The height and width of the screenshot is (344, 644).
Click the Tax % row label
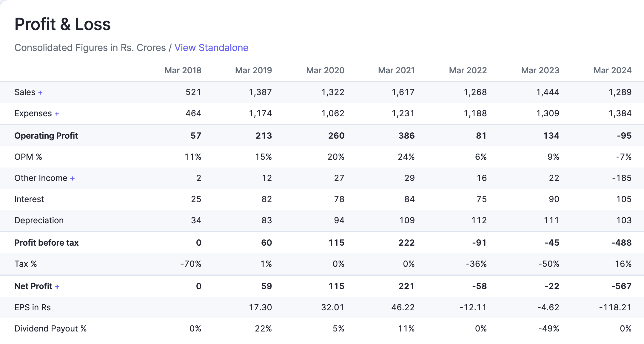pyautogui.click(x=26, y=264)
